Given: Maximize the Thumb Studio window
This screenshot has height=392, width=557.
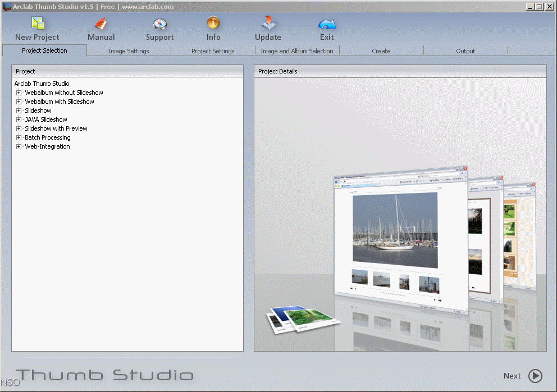Looking at the screenshot, I should point(539,6).
